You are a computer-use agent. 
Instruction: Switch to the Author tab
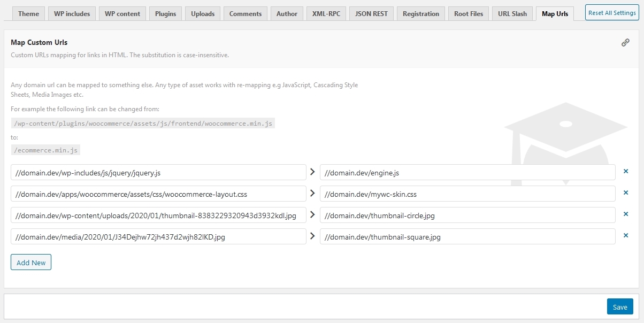(x=287, y=13)
